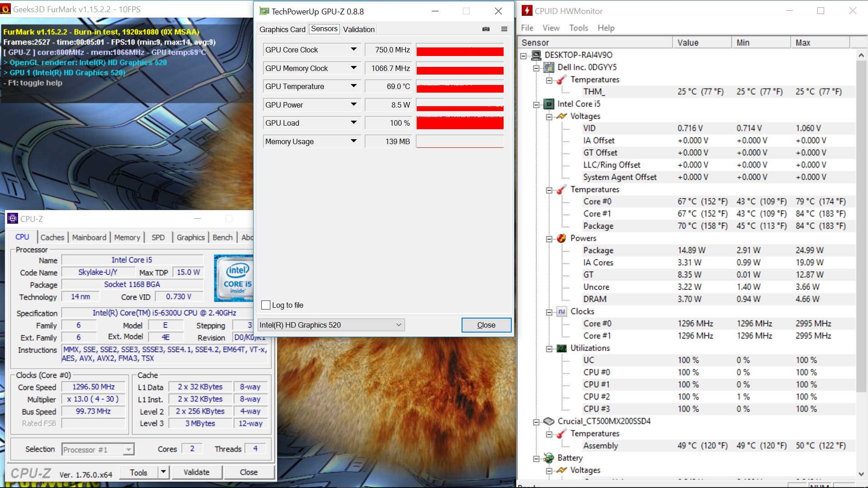Click the CPU-Z title bar chip icon
This screenshot has height=488, width=868.
click(13, 219)
